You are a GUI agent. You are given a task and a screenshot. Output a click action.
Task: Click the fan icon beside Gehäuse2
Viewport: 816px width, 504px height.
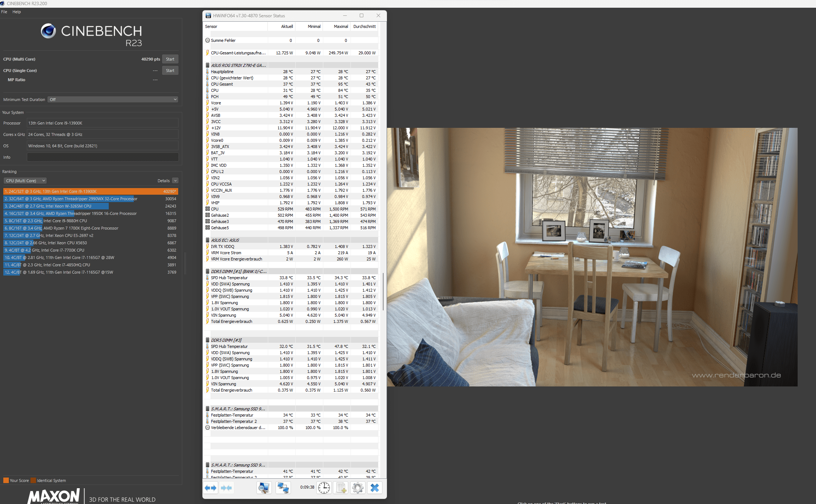[208, 215]
